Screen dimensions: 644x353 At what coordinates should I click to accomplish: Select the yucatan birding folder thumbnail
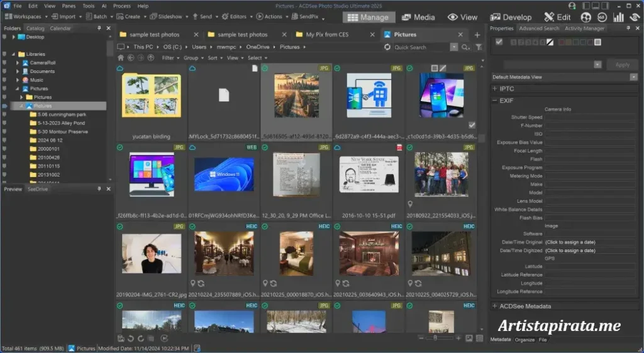[152, 95]
